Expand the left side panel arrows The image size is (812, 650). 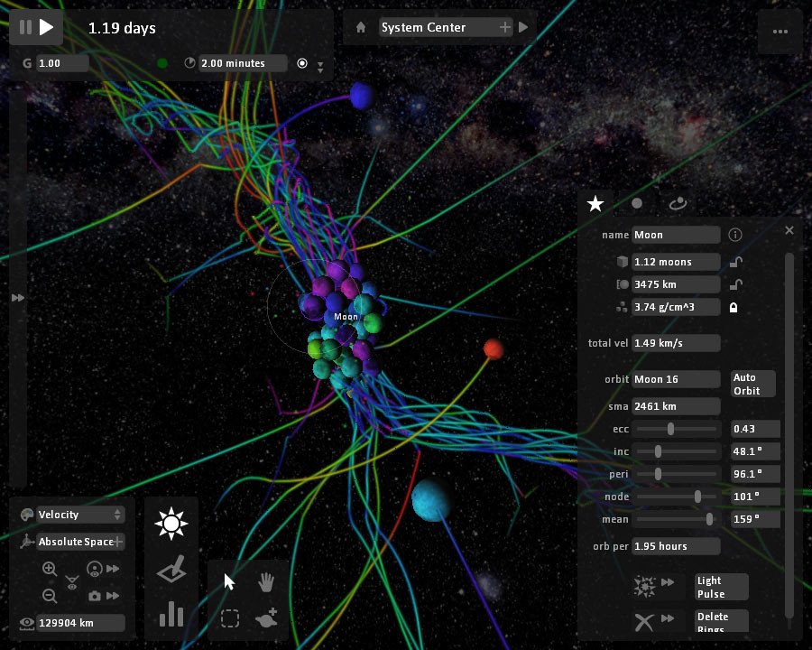(18, 298)
